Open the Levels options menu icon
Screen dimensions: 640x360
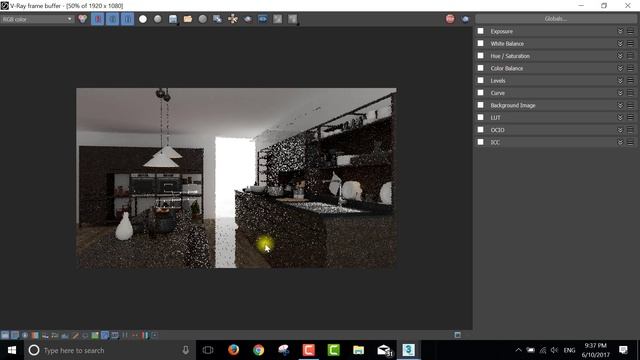click(x=630, y=80)
